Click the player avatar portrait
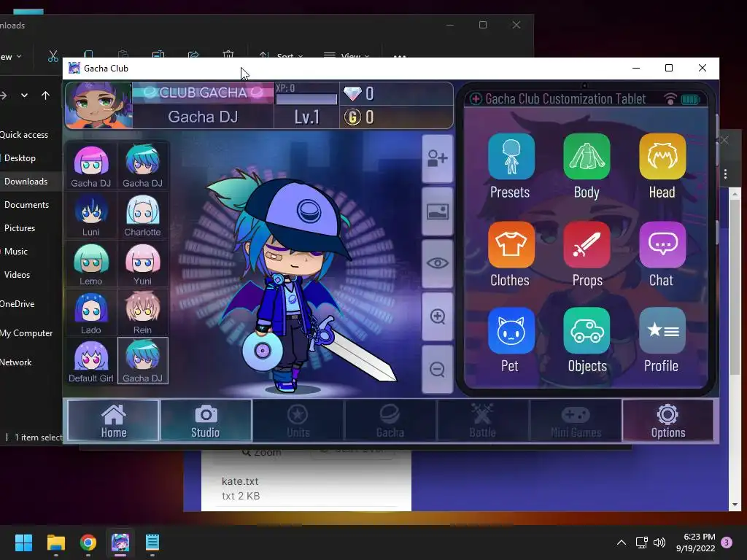Viewport: 747px width, 560px height. click(98, 105)
